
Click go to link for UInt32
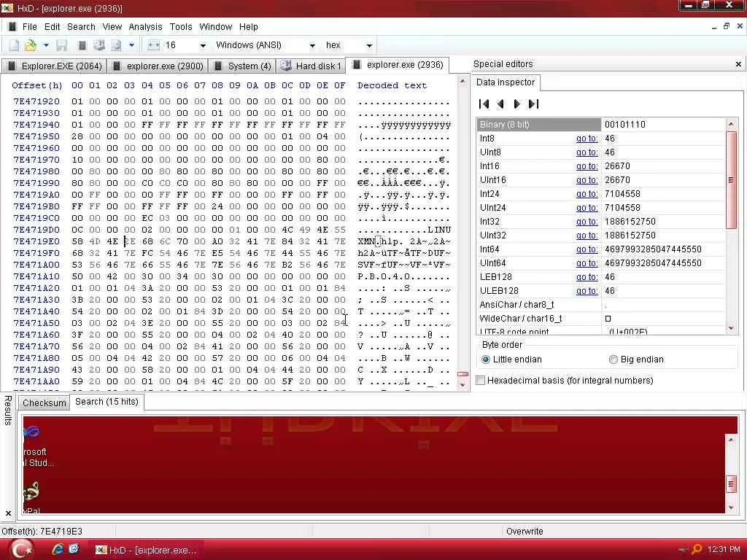(587, 236)
